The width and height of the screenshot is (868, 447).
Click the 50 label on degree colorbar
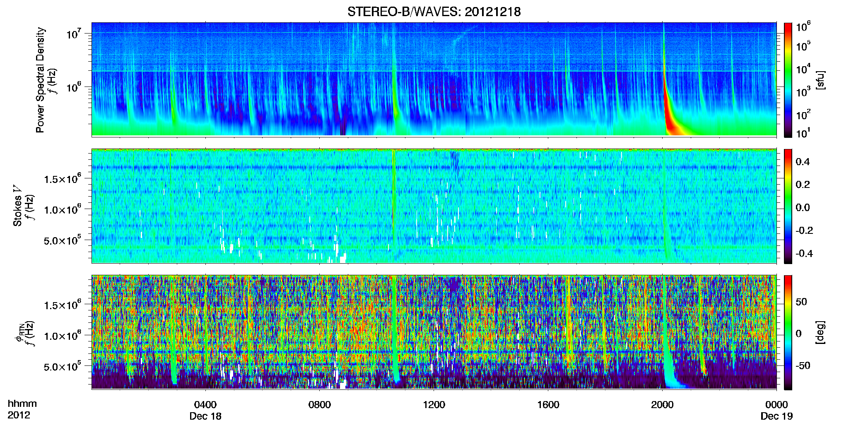pyautogui.click(x=801, y=302)
